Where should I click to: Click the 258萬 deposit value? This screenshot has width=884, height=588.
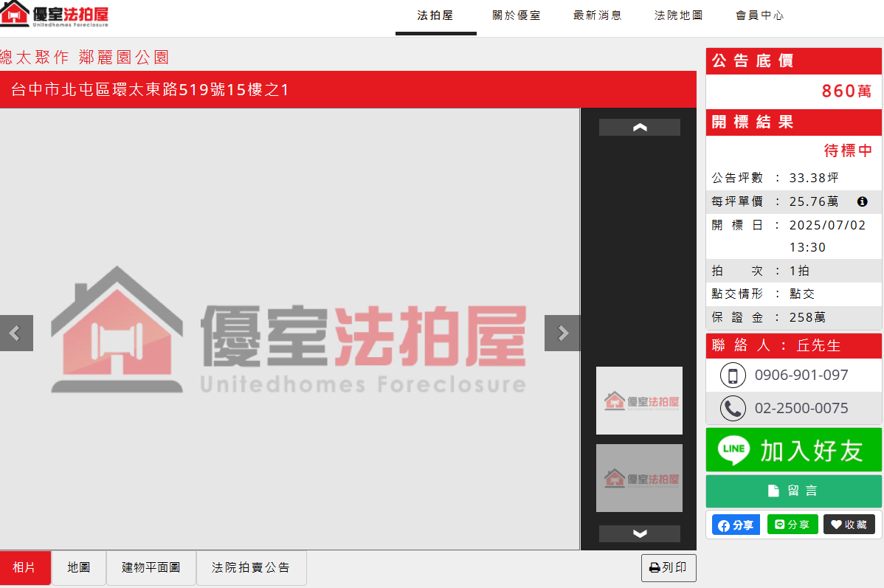[x=807, y=317]
